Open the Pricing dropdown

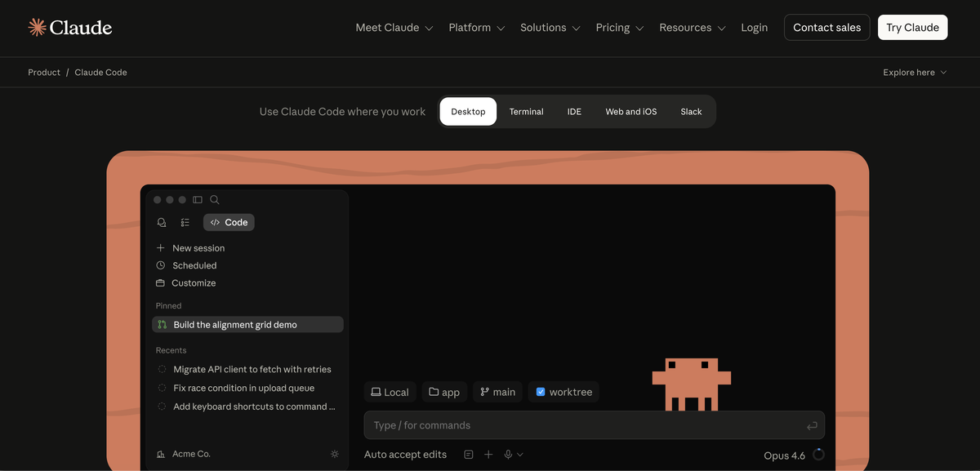pyautogui.click(x=620, y=28)
